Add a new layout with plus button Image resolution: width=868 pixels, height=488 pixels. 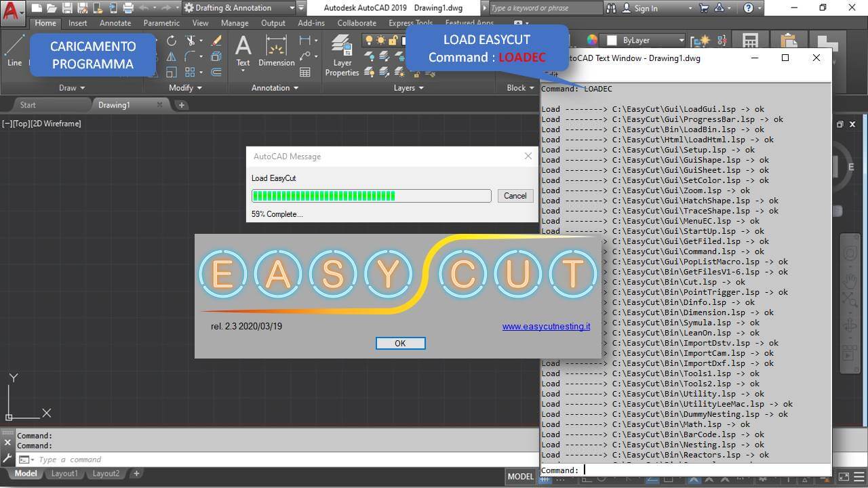tap(136, 474)
